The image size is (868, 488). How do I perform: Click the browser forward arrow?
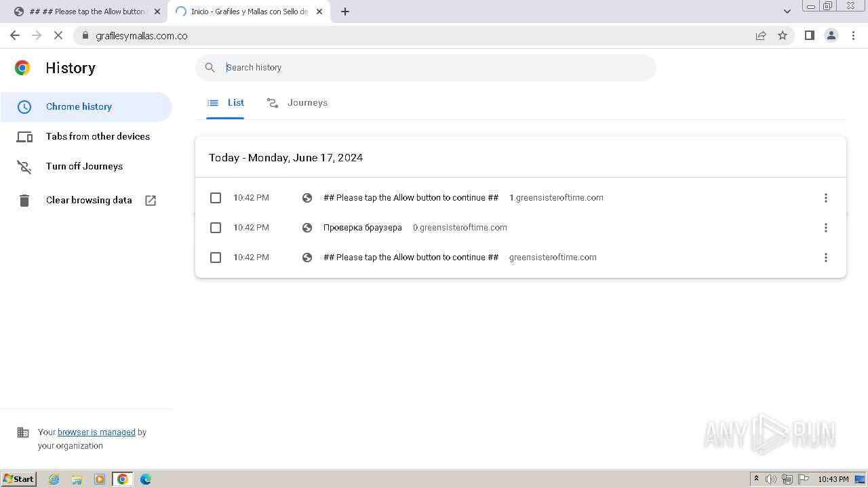(x=37, y=35)
